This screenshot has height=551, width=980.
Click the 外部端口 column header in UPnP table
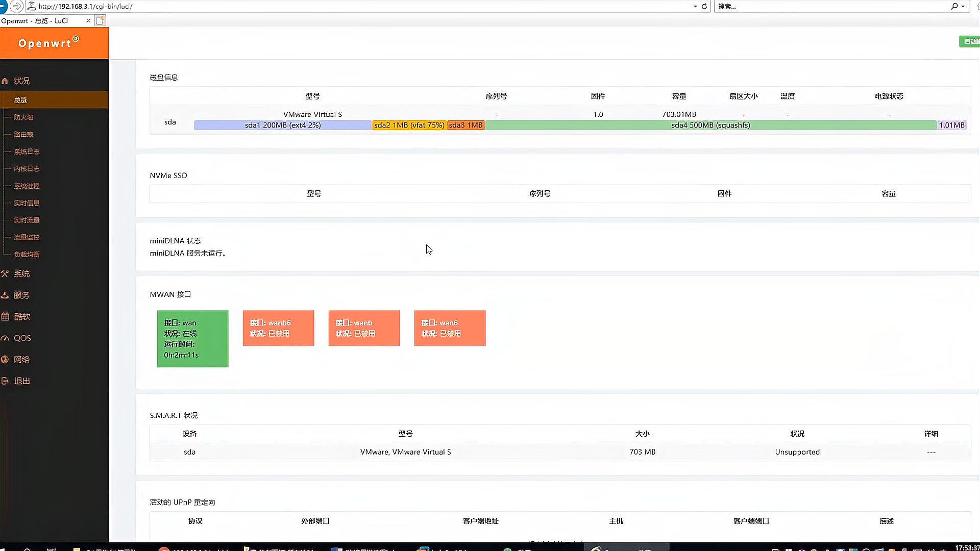[315, 521]
